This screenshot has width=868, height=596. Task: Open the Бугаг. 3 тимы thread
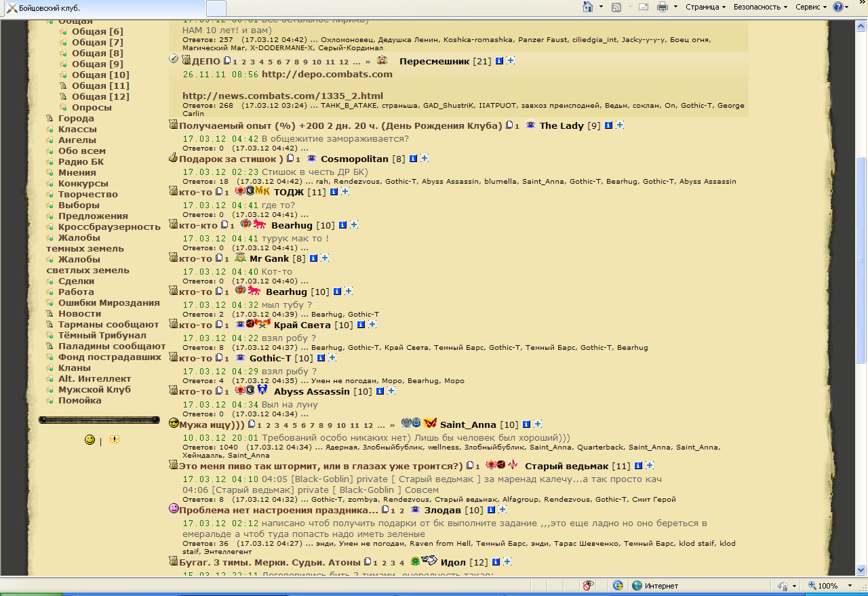(271, 562)
